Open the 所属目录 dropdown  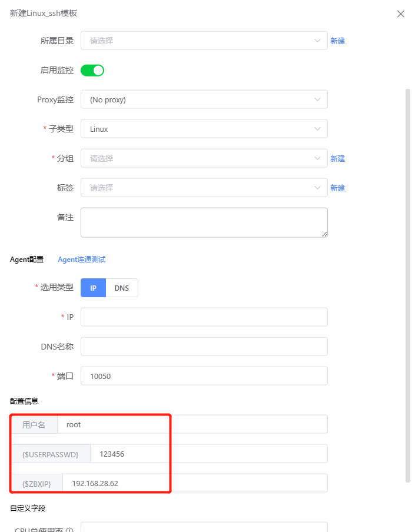pyautogui.click(x=204, y=41)
